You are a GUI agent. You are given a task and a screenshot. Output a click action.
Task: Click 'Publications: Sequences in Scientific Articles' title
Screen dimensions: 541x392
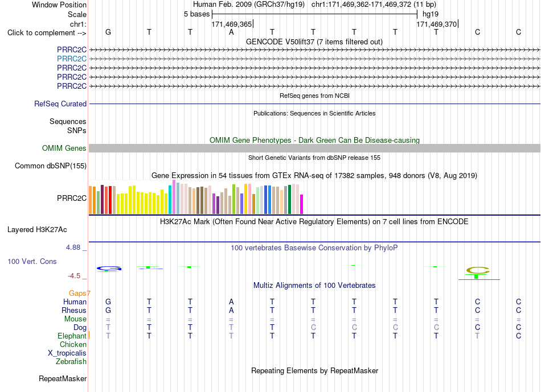tap(314, 113)
